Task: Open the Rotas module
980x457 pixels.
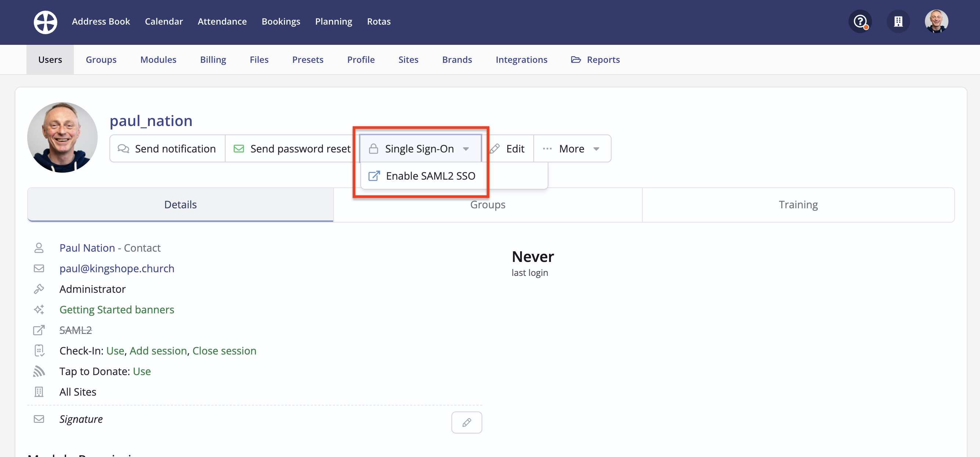Action: [379, 21]
